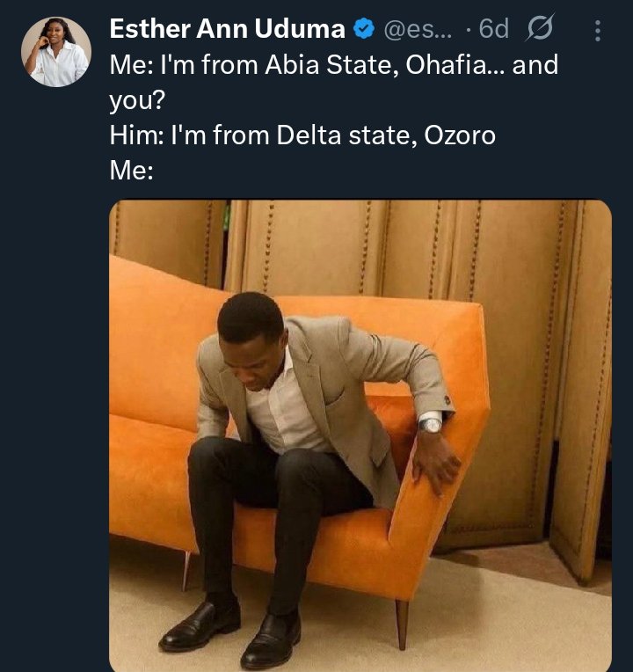633x672 pixels.
Task: Click the man's wristwatch in the photo
Action: coord(431,424)
